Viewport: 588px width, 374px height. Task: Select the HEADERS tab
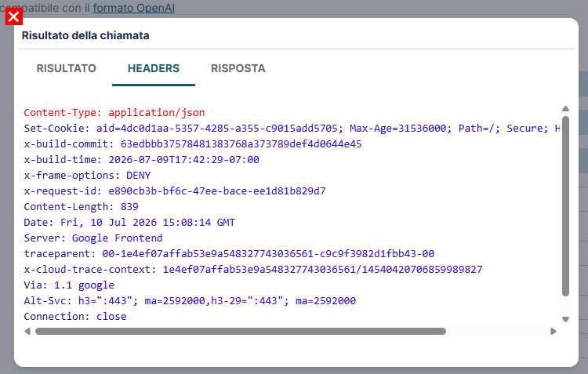point(154,68)
